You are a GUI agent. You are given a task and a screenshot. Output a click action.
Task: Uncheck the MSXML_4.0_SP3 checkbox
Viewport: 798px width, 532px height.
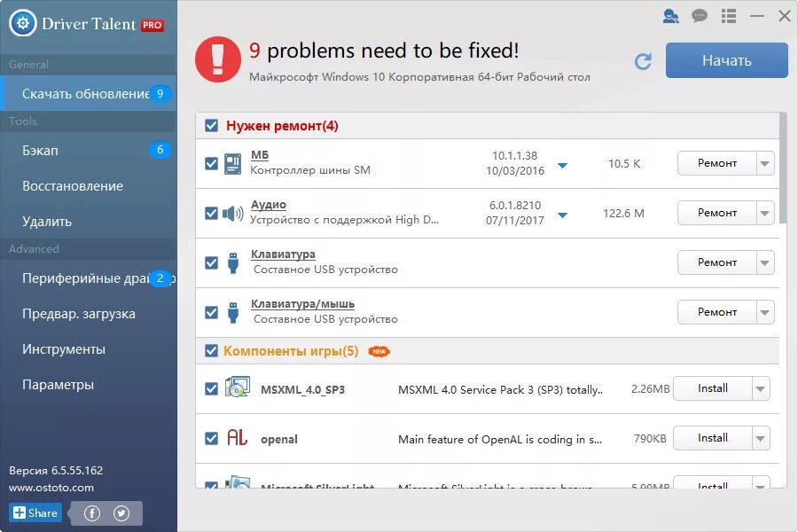tap(211, 389)
